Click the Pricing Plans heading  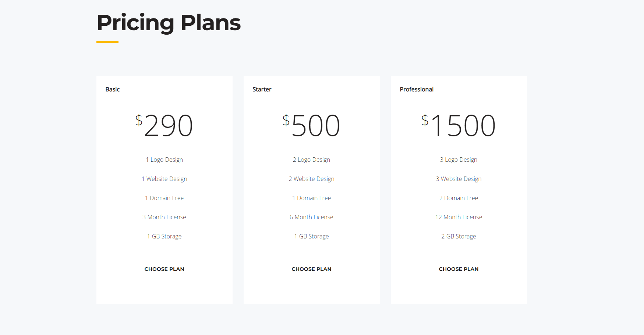[x=169, y=23]
